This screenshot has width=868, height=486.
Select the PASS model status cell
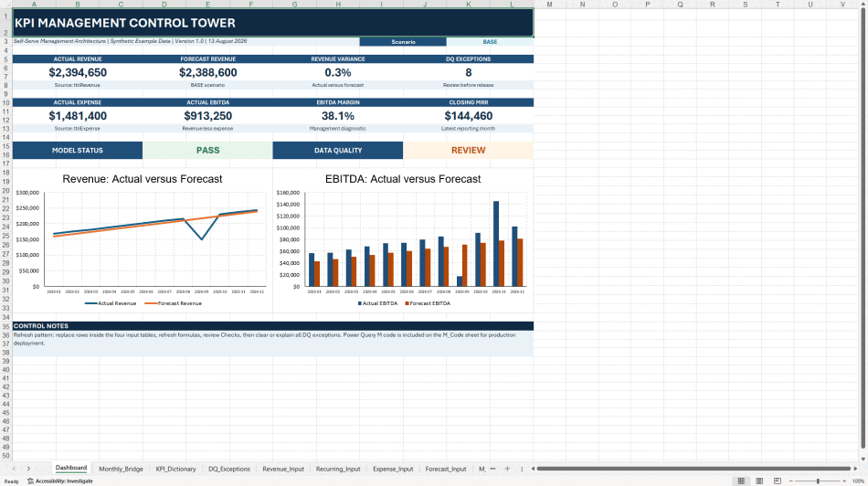pos(207,150)
